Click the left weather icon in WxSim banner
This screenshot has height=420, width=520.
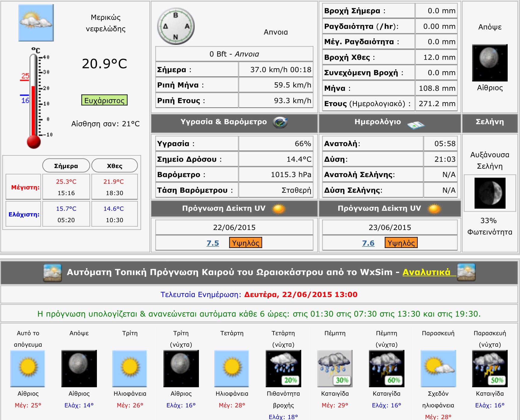tap(53, 273)
